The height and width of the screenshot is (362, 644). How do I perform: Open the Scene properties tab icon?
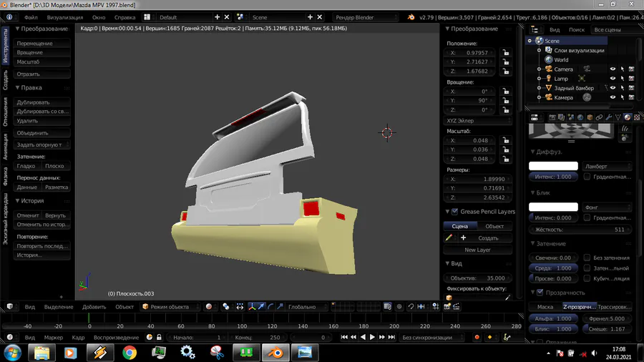point(571,117)
